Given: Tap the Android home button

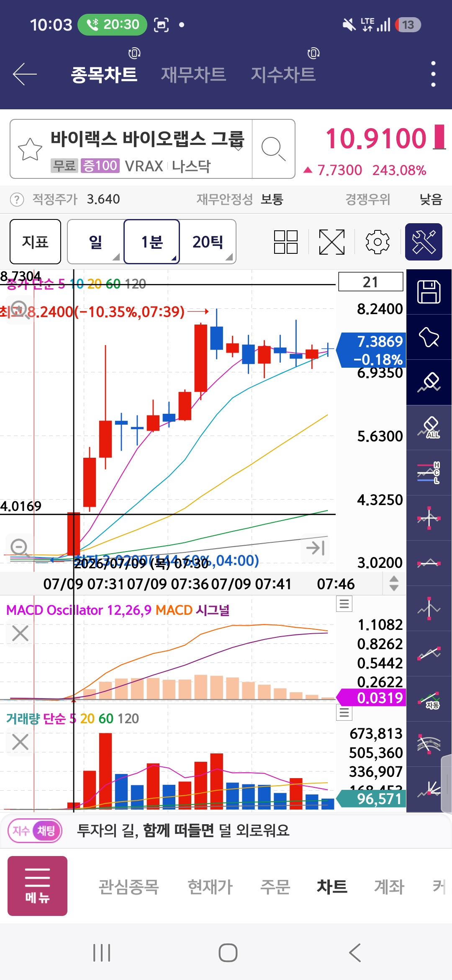Looking at the screenshot, I should [x=228, y=953].
